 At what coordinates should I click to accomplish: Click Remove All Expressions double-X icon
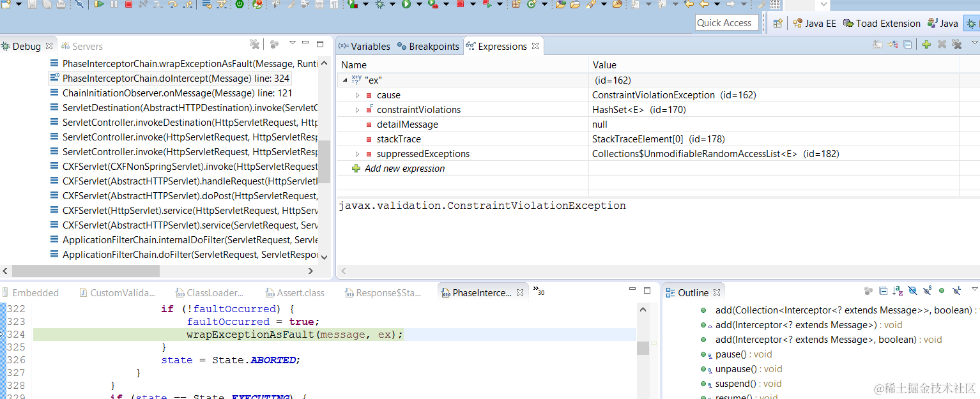coord(956,44)
